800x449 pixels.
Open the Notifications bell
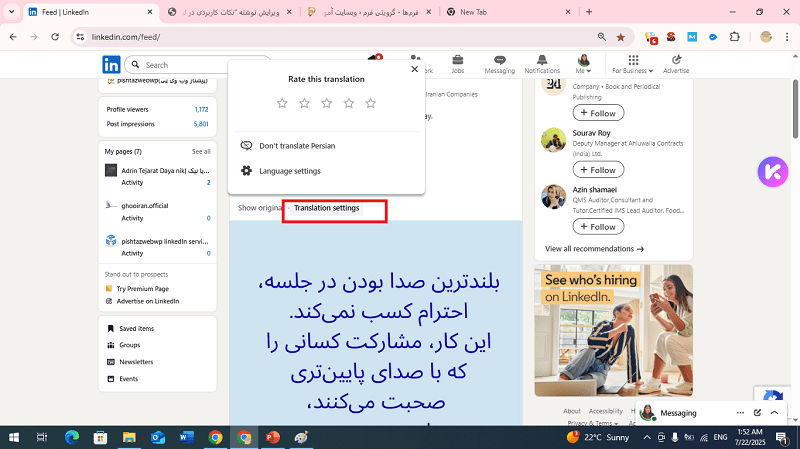point(542,64)
